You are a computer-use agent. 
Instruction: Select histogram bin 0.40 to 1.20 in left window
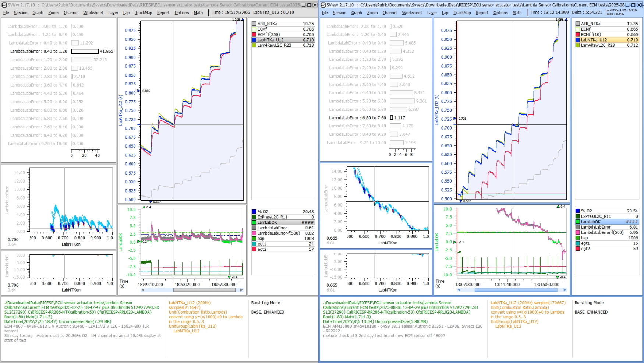coord(39,52)
